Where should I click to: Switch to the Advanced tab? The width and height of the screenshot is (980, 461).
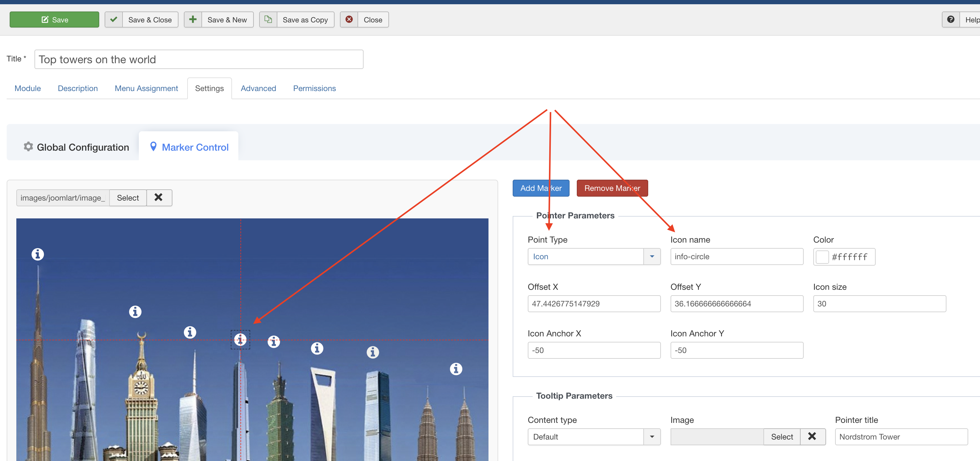[258, 89]
